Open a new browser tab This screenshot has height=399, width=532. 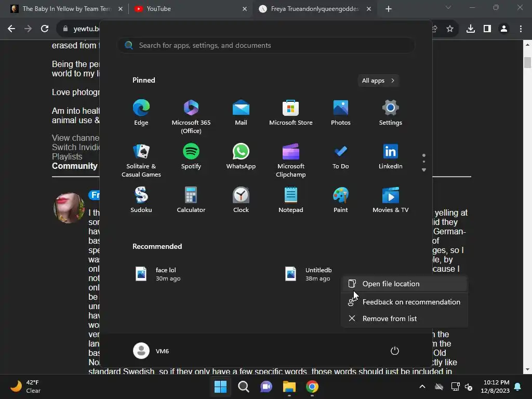coord(389,9)
